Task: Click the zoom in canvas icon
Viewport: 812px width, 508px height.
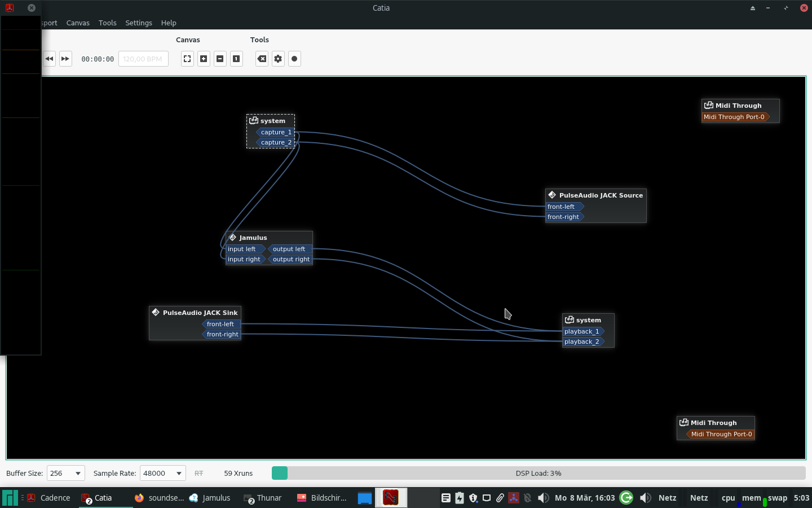Action: pyautogui.click(x=204, y=59)
